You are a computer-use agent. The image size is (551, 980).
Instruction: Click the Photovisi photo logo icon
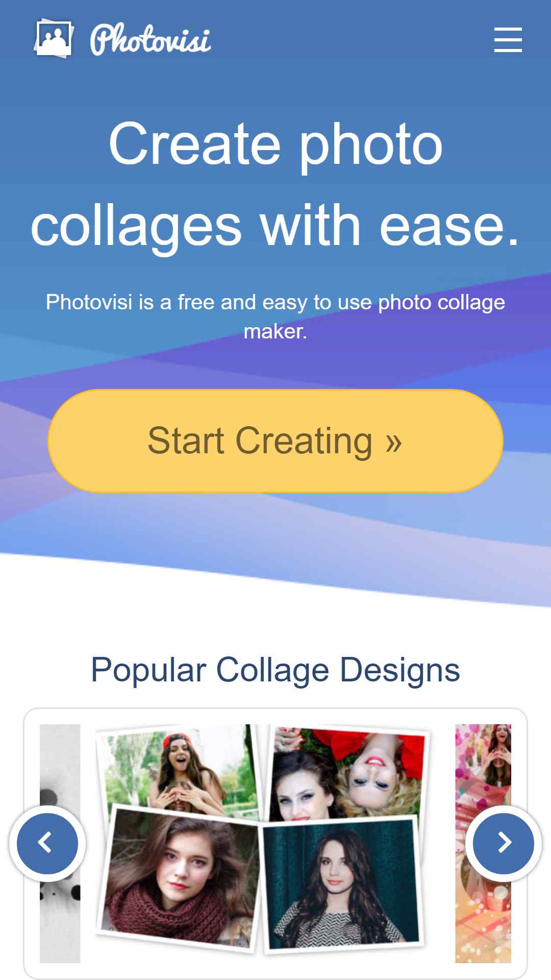coord(54,38)
